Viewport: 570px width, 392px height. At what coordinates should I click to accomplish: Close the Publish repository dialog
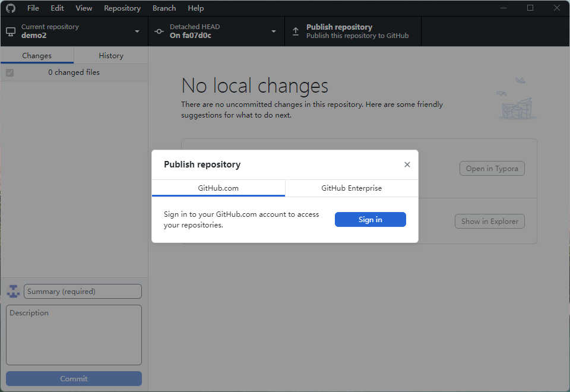[x=407, y=165]
